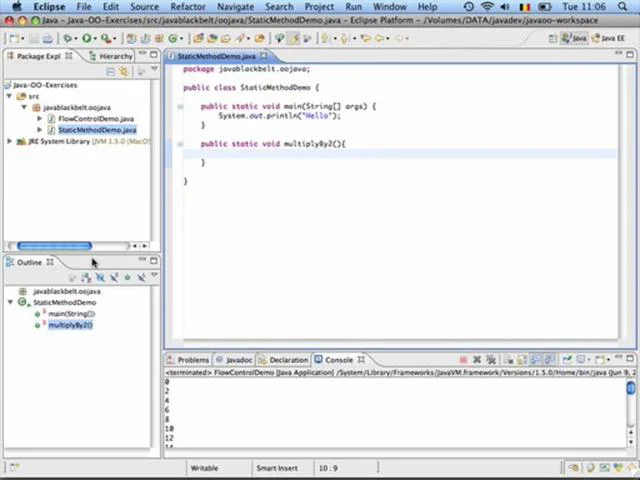
Task: Click the Declaration tab
Action: click(x=284, y=360)
